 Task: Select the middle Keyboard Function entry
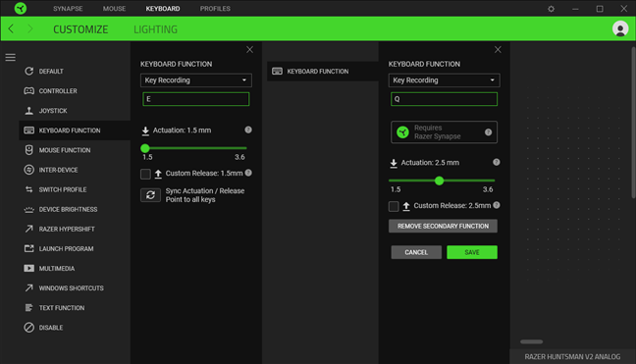coord(323,72)
